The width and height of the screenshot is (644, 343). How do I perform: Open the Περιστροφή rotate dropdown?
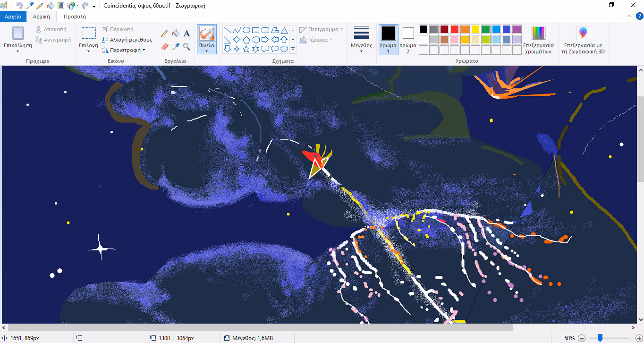pyautogui.click(x=125, y=50)
